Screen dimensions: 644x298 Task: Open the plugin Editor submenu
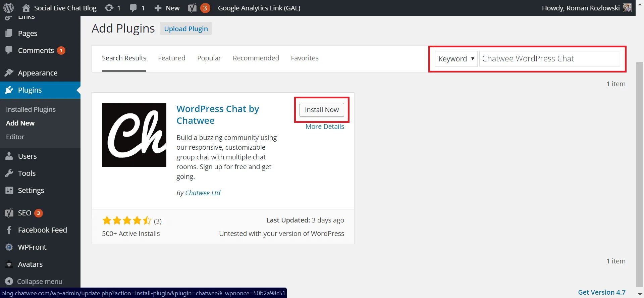tap(15, 137)
